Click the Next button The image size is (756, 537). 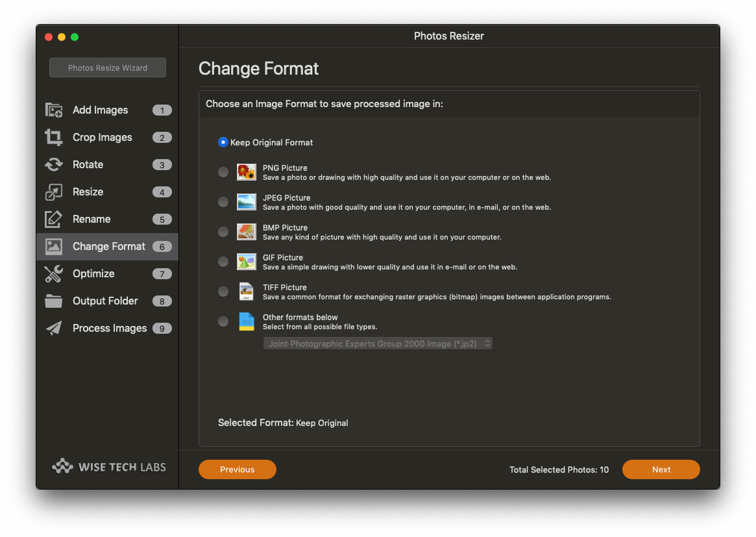coord(661,469)
